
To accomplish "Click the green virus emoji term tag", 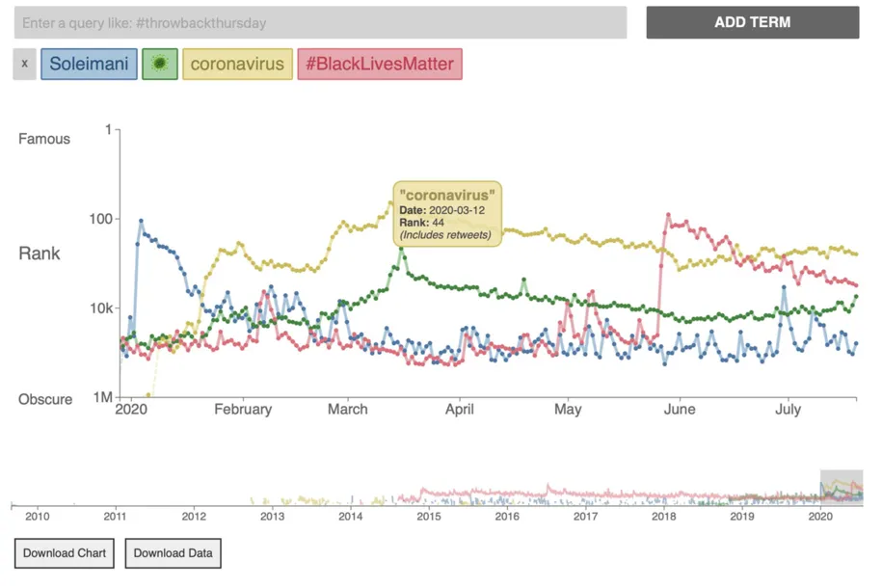I will tap(160, 65).
